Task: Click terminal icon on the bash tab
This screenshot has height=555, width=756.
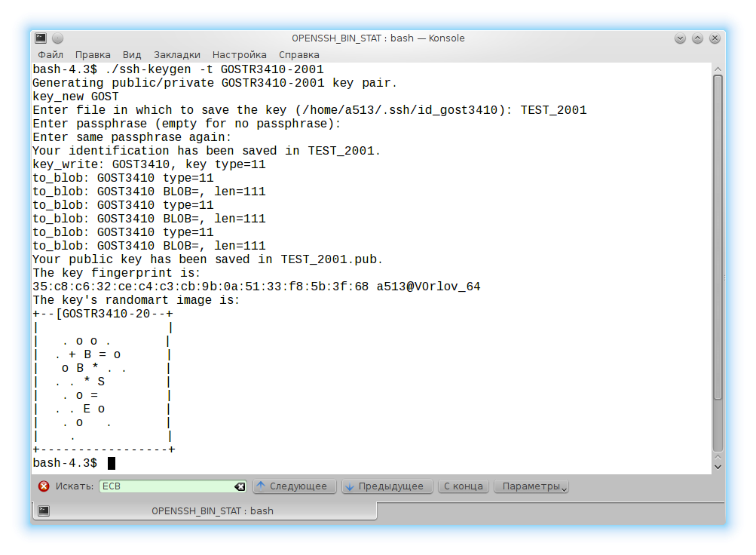Action: click(x=44, y=511)
